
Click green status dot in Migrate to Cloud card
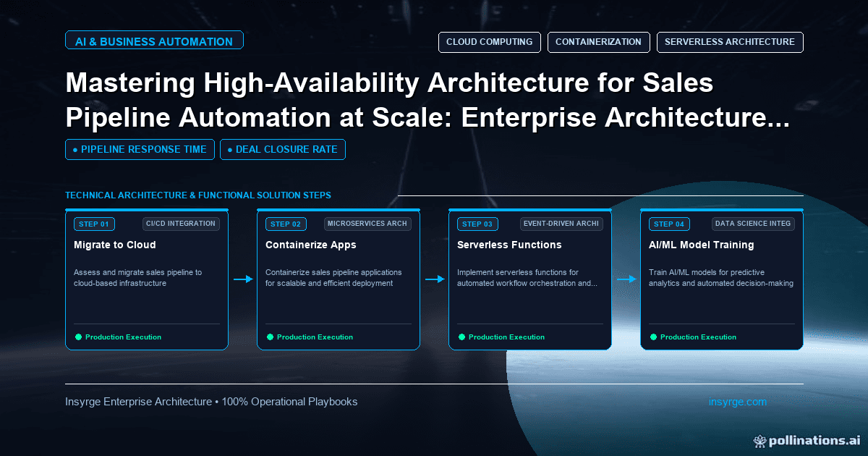click(x=78, y=337)
